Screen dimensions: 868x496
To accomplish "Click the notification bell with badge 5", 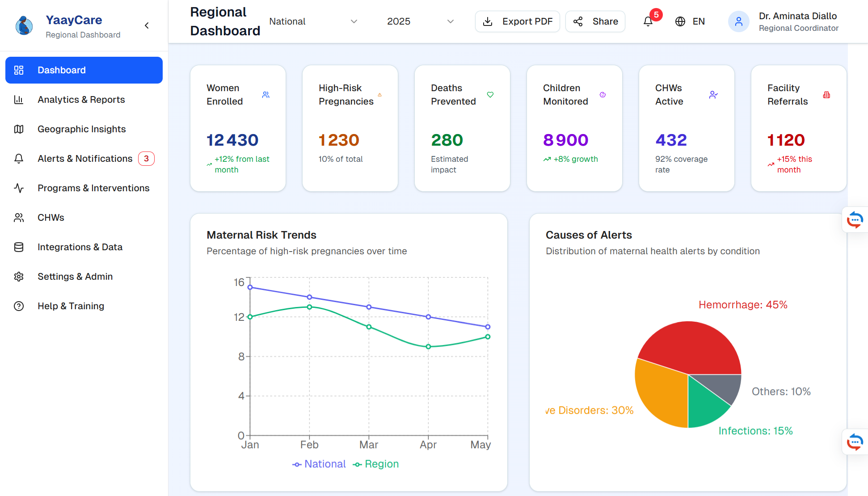I will click(648, 21).
